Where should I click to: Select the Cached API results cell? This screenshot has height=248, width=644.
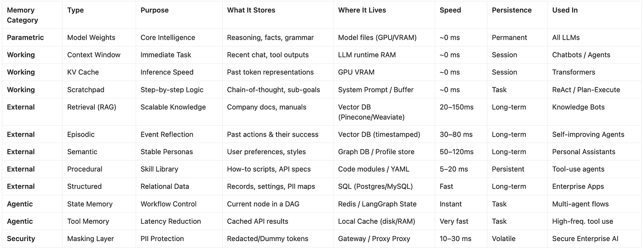coord(258,221)
